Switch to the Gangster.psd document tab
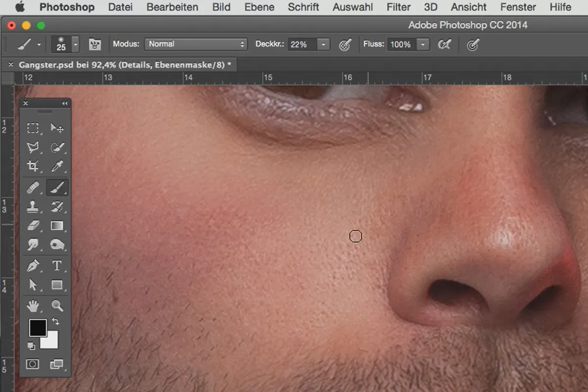Image resolution: width=588 pixels, height=392 pixels. point(124,64)
